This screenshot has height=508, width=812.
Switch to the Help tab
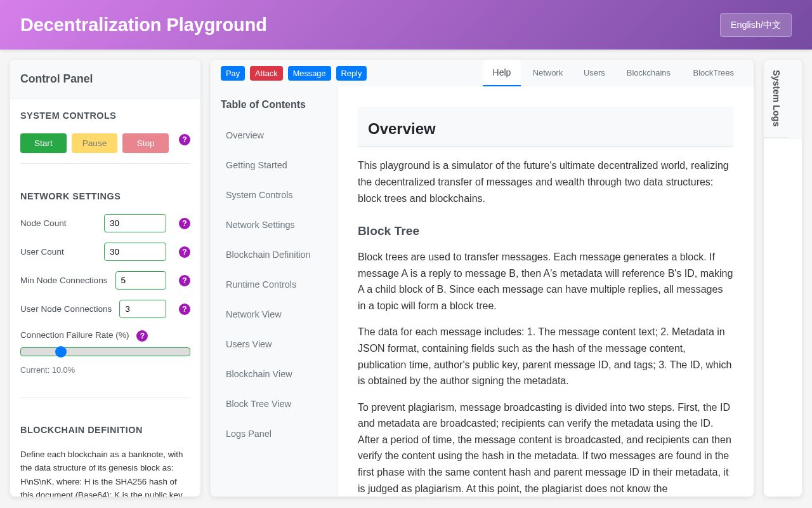[x=502, y=73]
